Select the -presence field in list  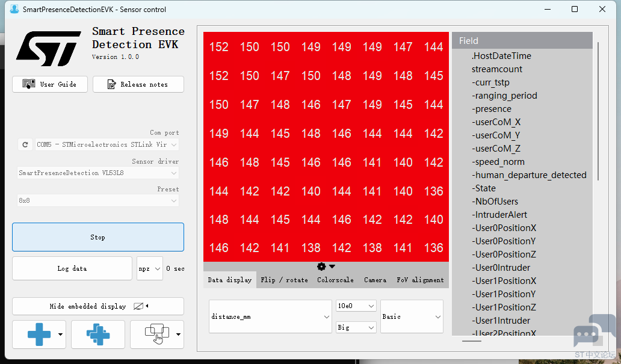click(492, 109)
